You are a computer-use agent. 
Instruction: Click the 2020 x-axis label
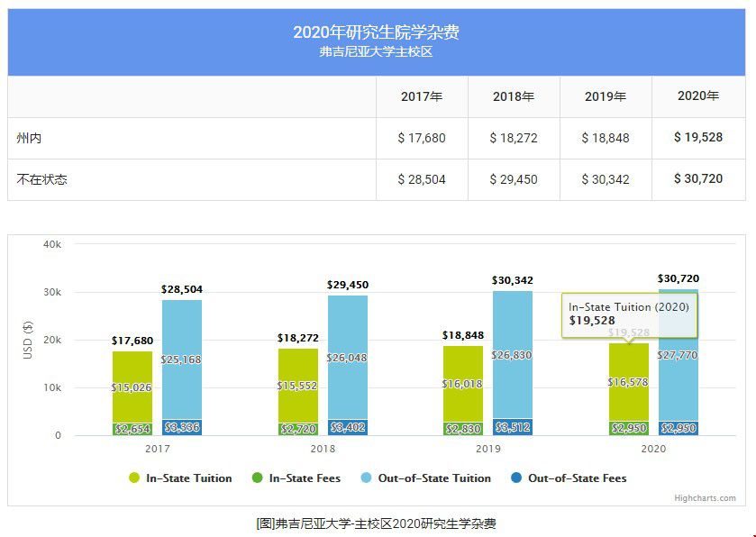(653, 449)
